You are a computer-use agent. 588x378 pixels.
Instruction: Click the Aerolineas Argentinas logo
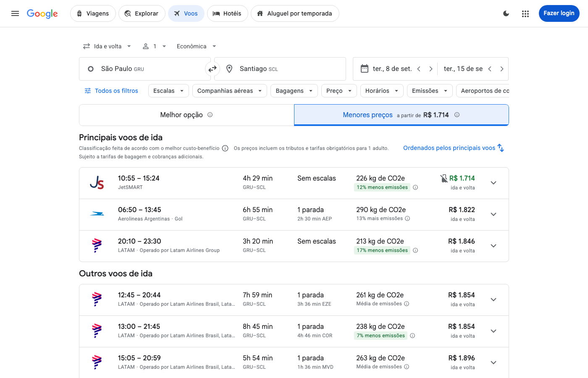coord(97,214)
